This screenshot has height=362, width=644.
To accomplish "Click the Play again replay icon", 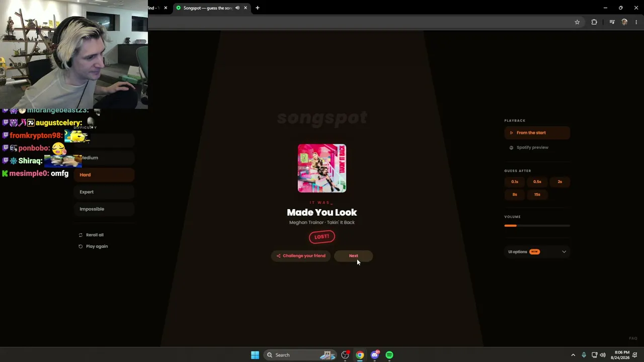I will pos(80,246).
